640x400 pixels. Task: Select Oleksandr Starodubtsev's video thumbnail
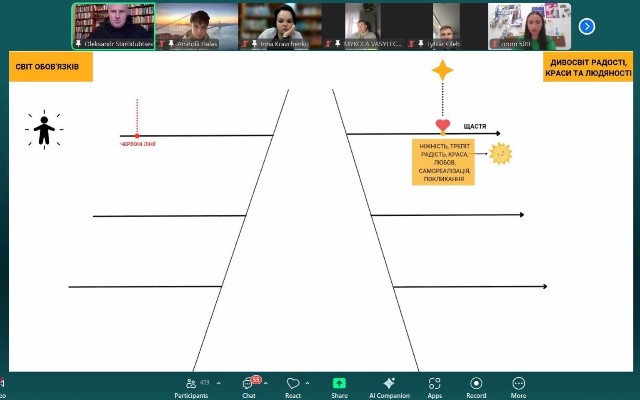click(x=113, y=26)
